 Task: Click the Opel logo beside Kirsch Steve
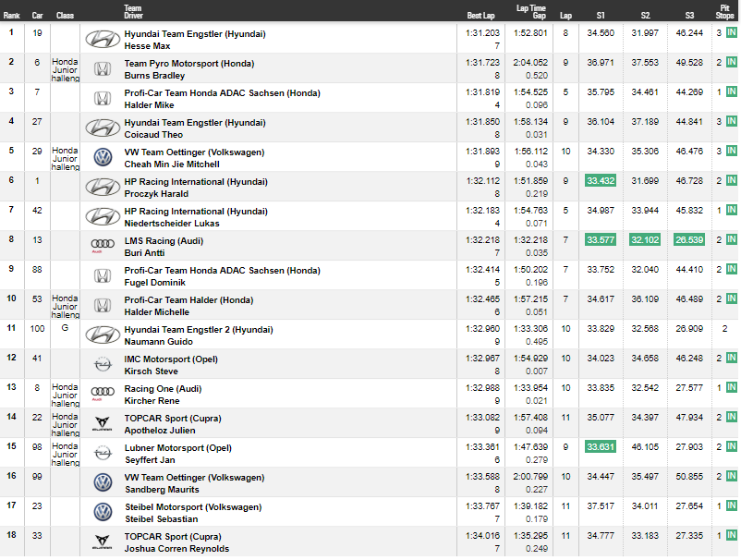click(x=103, y=365)
